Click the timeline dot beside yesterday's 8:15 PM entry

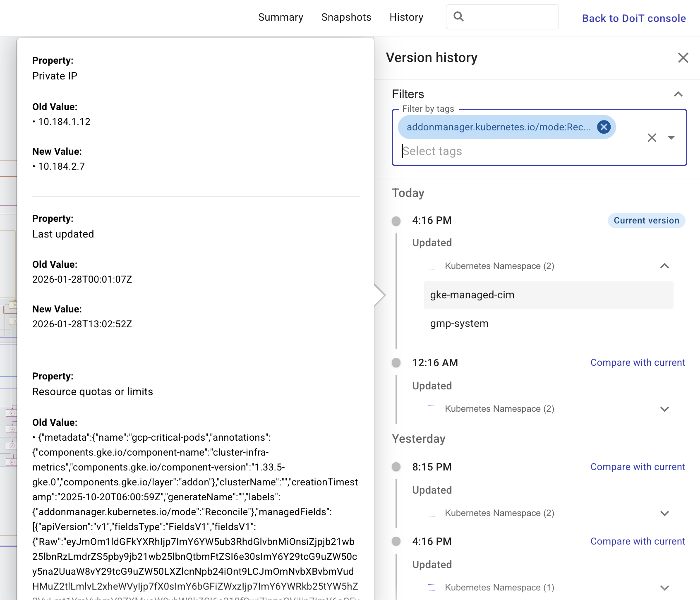point(396,467)
